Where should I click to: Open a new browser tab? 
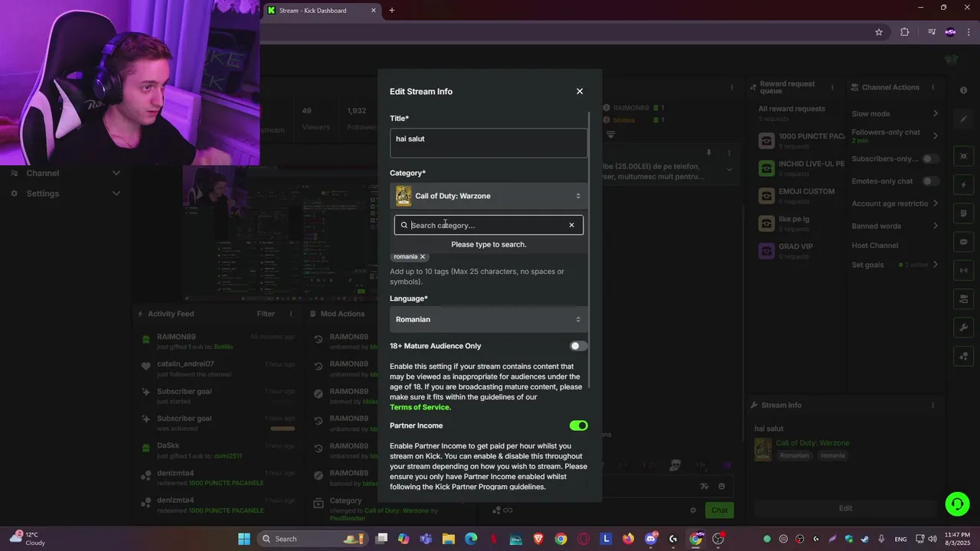coord(392,11)
